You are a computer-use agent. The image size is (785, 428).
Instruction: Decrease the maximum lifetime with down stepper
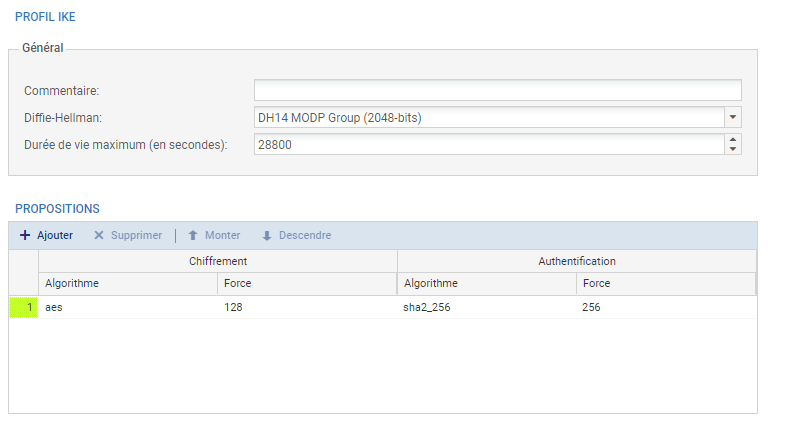[733, 150]
